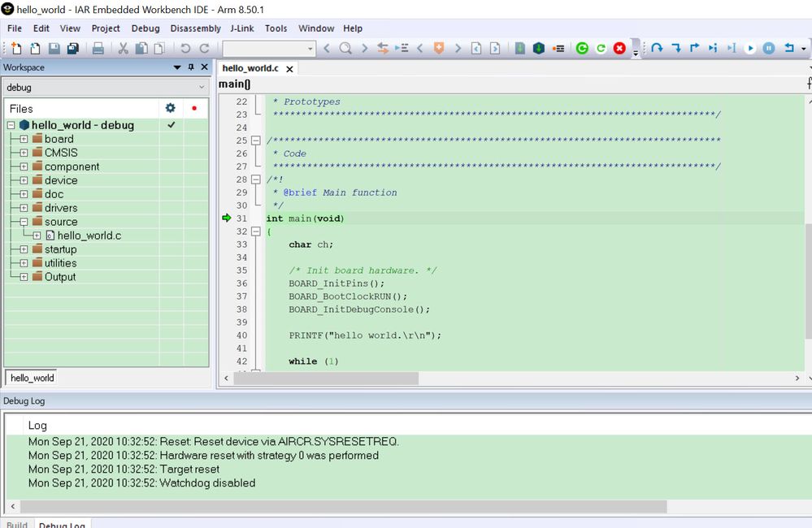This screenshot has height=528, width=812.
Task: Open the toolbar overflow options arrow
Action: [x=636, y=52]
